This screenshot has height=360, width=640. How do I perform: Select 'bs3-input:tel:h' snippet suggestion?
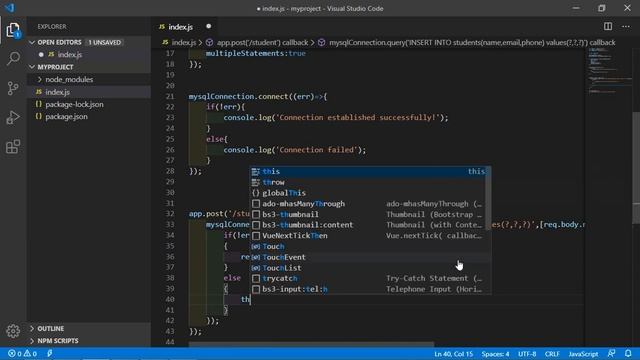pos(368,289)
